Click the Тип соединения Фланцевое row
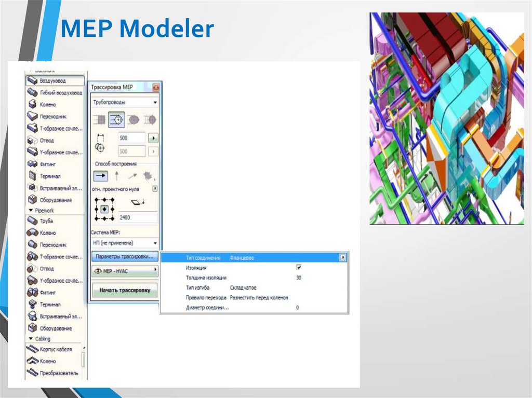 (x=234, y=257)
